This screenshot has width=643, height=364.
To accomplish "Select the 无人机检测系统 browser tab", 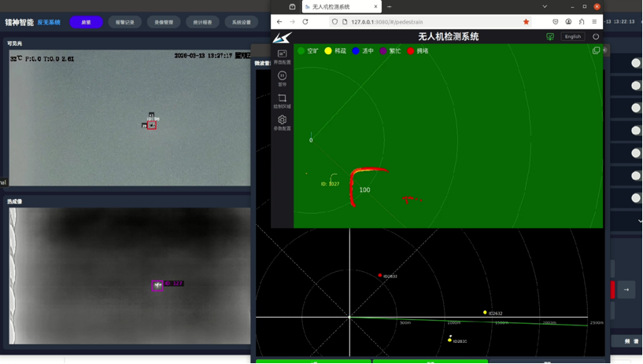I will tap(342, 6).
